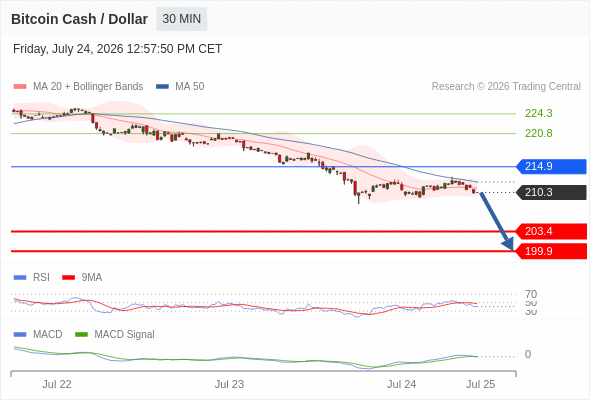Viewport: 590px width, 400px height.
Task: Click the 9MA red legend swatch
Action: click(x=68, y=278)
